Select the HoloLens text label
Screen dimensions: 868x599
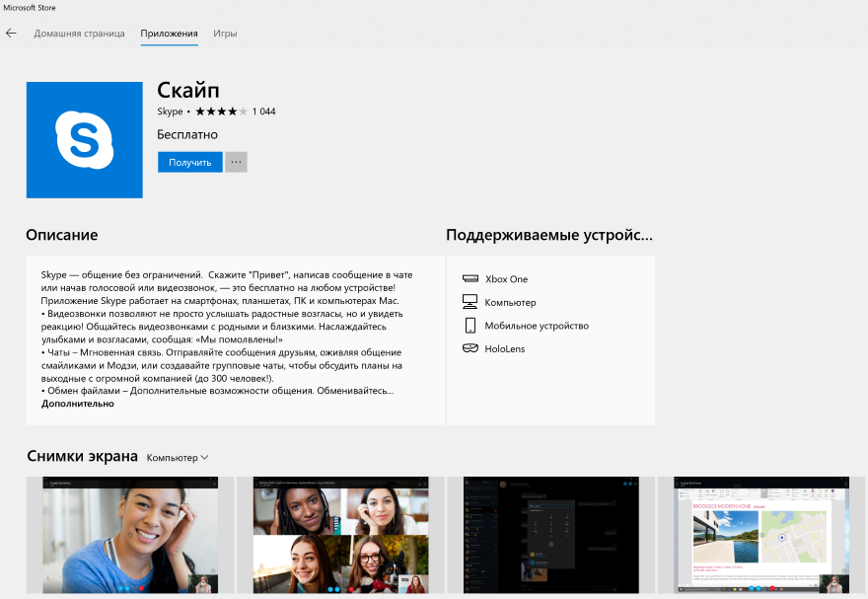pyautogui.click(x=505, y=348)
